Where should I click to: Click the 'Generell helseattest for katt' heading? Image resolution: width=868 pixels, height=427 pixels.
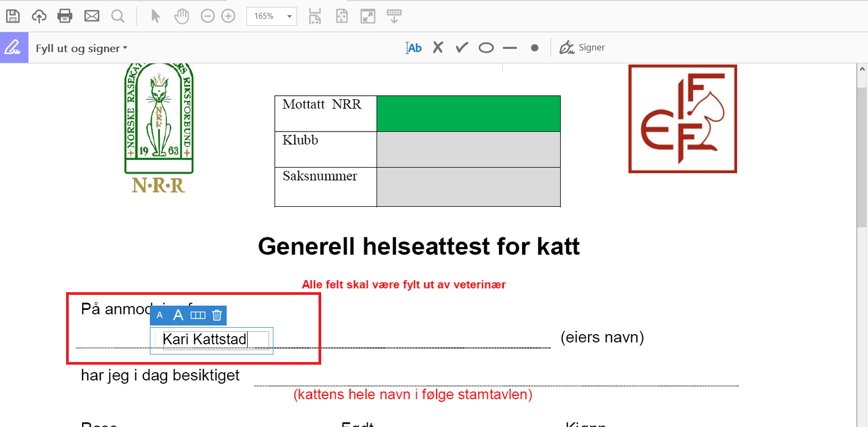tap(419, 247)
